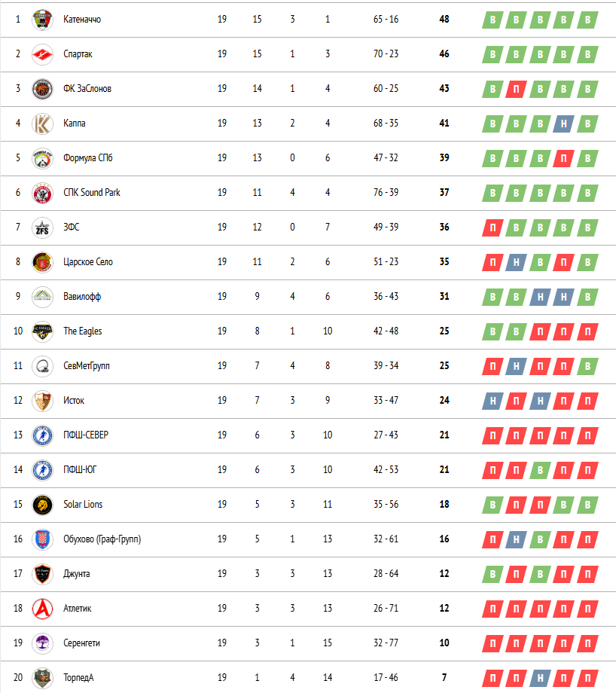Click the green В badge in ПФШ-ЮГ row
The width and height of the screenshot is (616, 693).
540,470
